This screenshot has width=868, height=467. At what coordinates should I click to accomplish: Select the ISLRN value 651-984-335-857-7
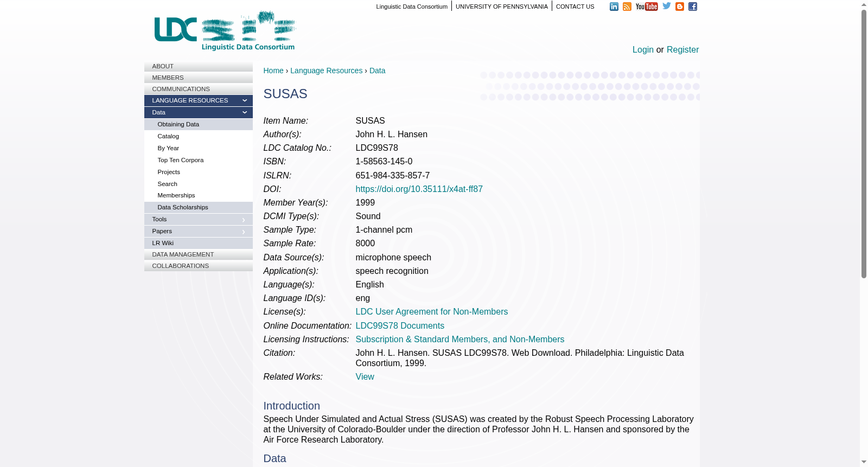click(x=392, y=176)
